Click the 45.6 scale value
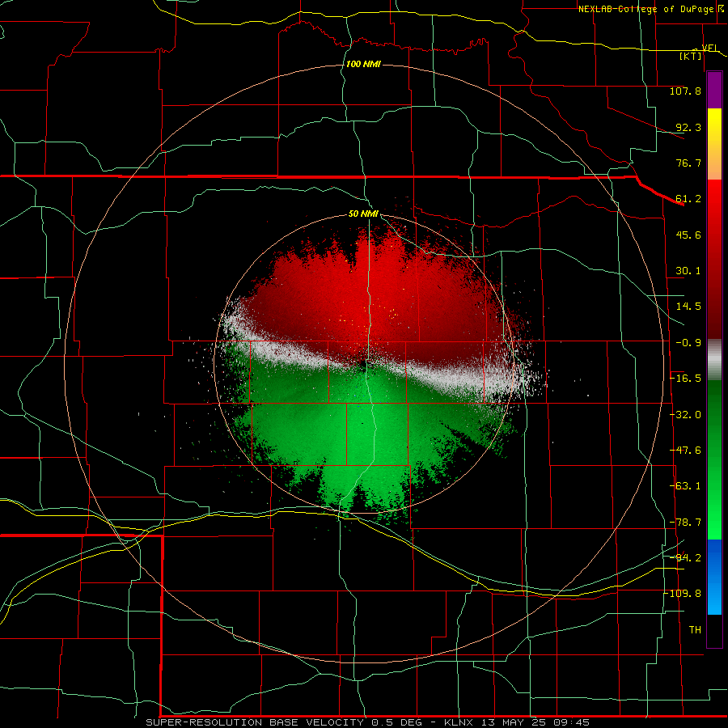The height and width of the screenshot is (728, 728). pyautogui.click(x=688, y=235)
